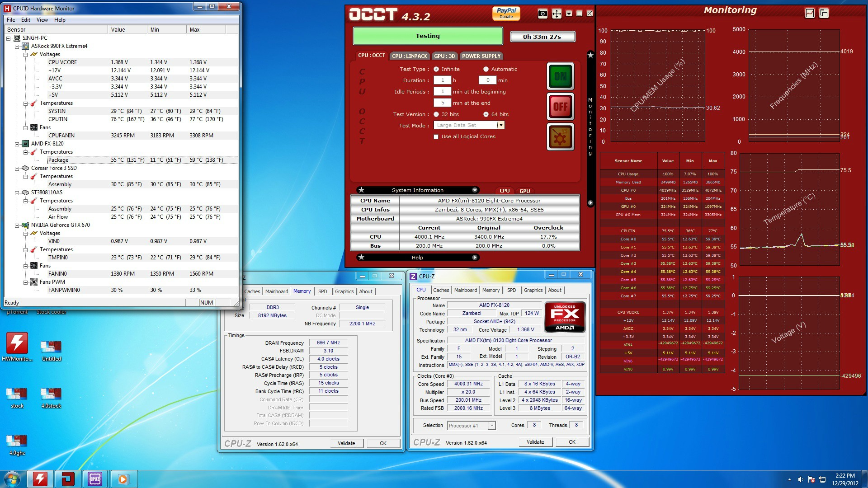
Task: Open Memory tab in right CPU-Z window
Action: click(x=491, y=290)
